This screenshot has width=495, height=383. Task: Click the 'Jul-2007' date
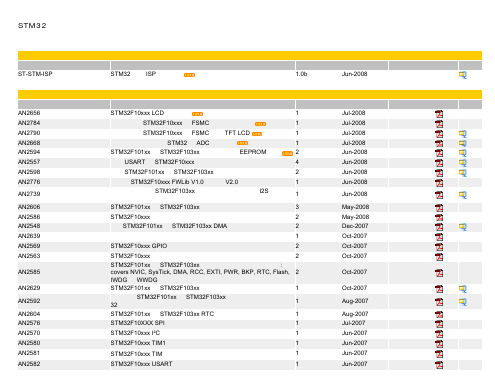coord(353,323)
